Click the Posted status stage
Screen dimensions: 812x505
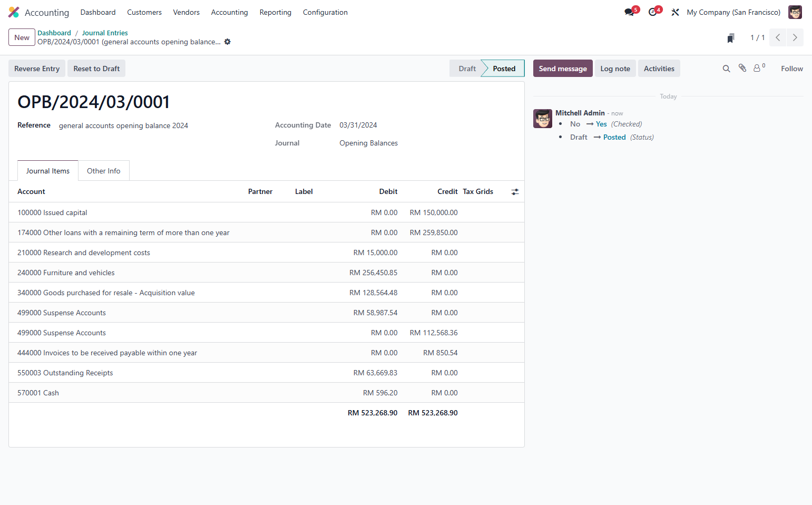coord(504,69)
